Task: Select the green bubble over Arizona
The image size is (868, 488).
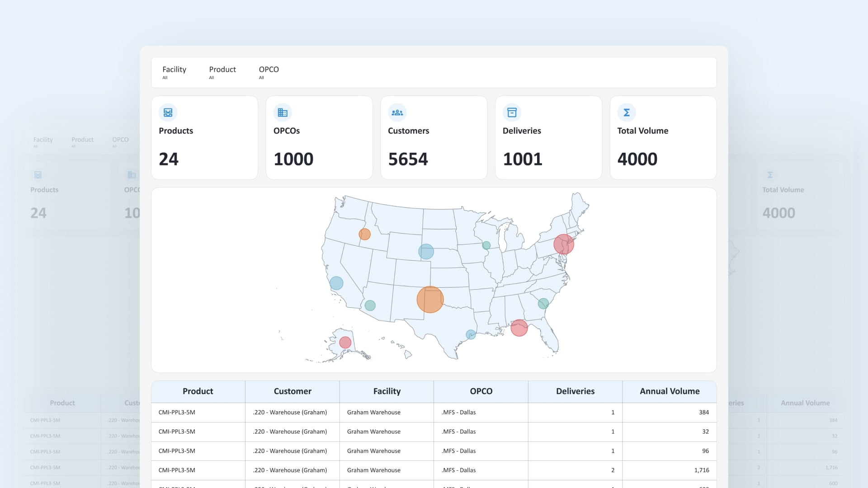Action: [x=370, y=305]
